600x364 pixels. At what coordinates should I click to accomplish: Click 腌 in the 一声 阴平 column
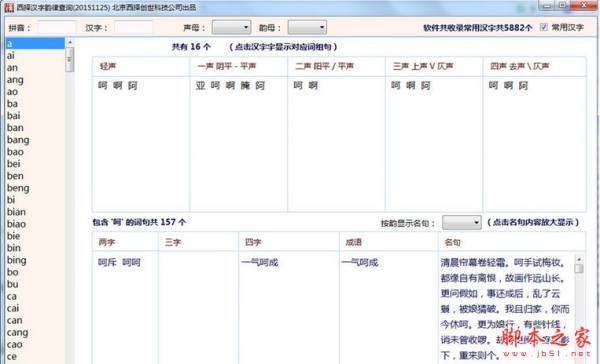pos(245,85)
